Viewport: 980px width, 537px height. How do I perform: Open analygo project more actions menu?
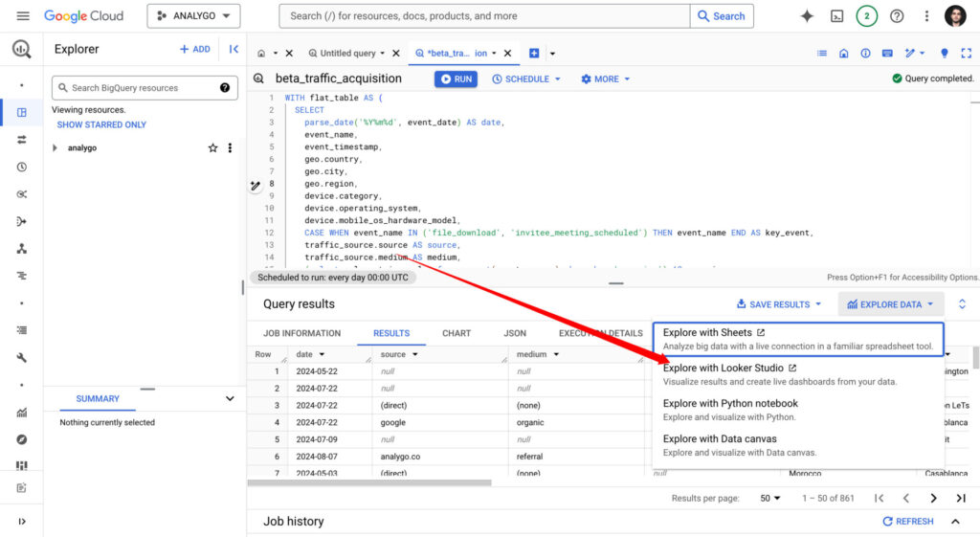pyautogui.click(x=230, y=148)
